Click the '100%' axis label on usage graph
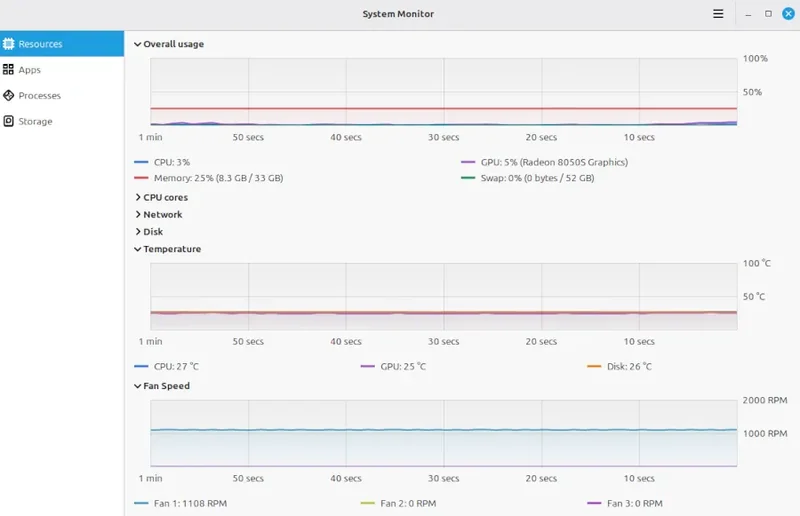 click(x=755, y=58)
